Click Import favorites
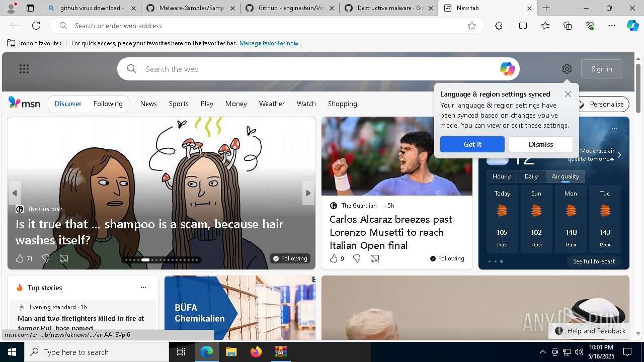Viewport: 644px width, 362px height. (34, 43)
